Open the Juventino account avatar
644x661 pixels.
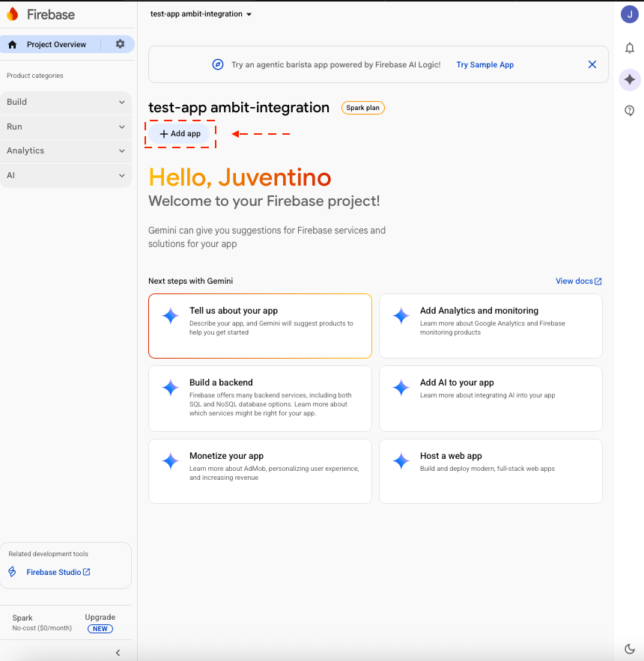pos(629,13)
